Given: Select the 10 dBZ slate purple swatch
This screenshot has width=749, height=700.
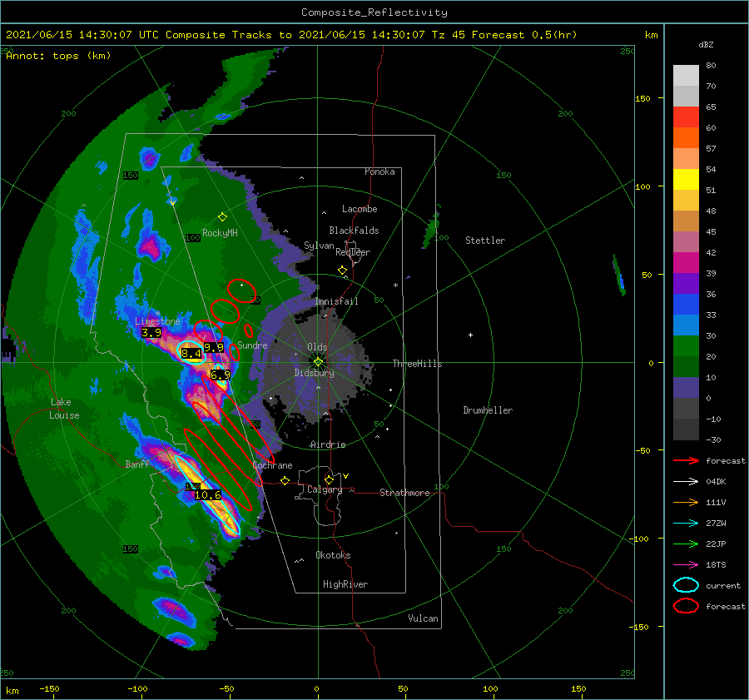Looking at the screenshot, I should coord(686,388).
